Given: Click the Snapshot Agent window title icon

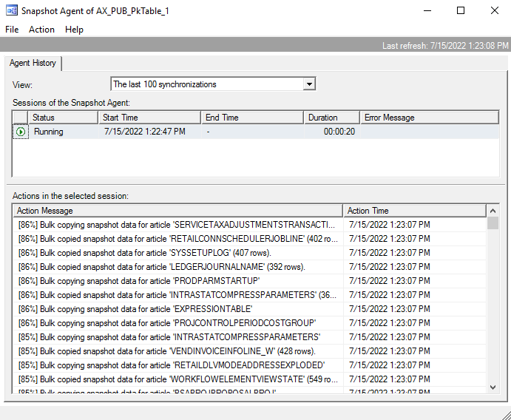Looking at the screenshot, I should 12,11.
